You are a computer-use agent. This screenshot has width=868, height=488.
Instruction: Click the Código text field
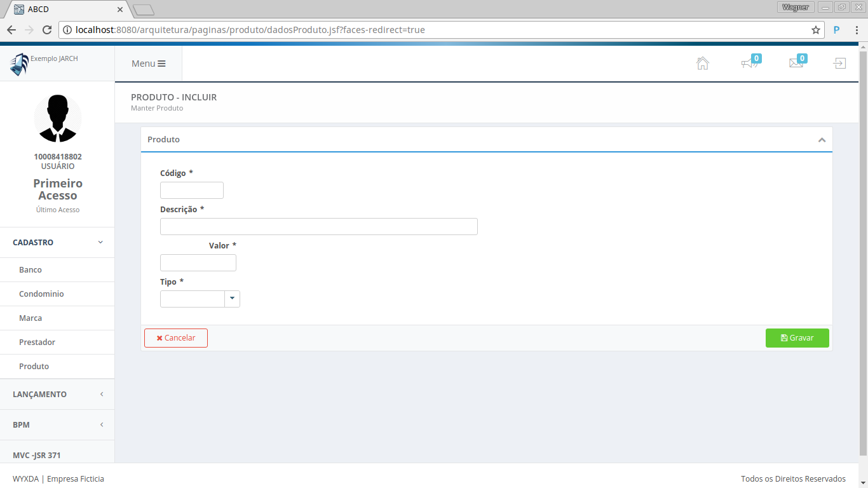(x=192, y=191)
